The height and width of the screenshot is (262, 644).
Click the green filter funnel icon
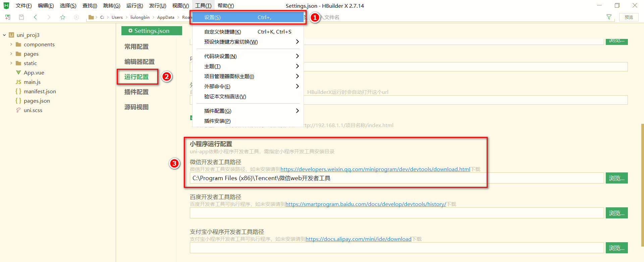click(x=609, y=17)
